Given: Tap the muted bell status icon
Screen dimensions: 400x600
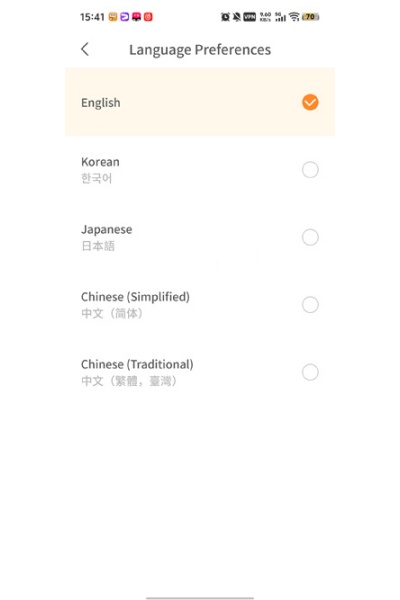Looking at the screenshot, I should [x=237, y=17].
